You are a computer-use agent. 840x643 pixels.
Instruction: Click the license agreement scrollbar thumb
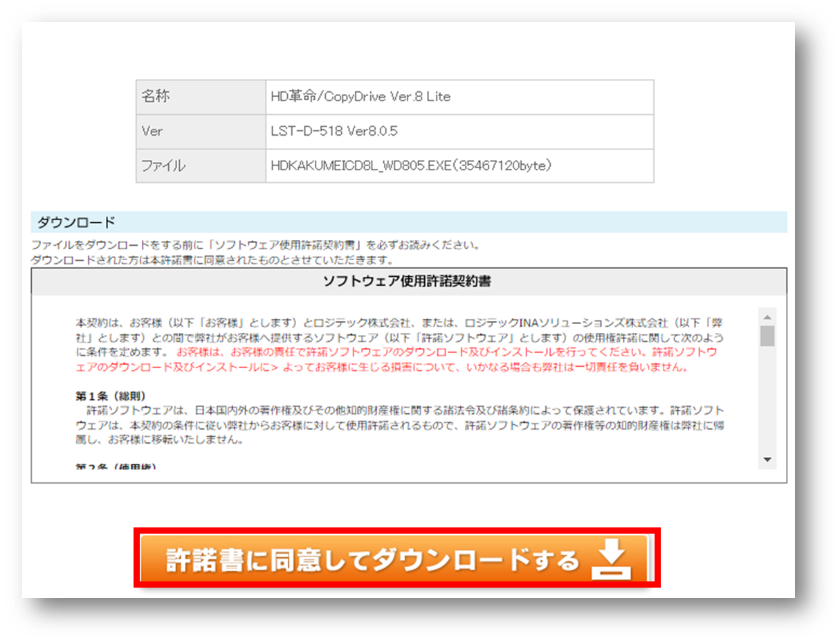(x=767, y=336)
